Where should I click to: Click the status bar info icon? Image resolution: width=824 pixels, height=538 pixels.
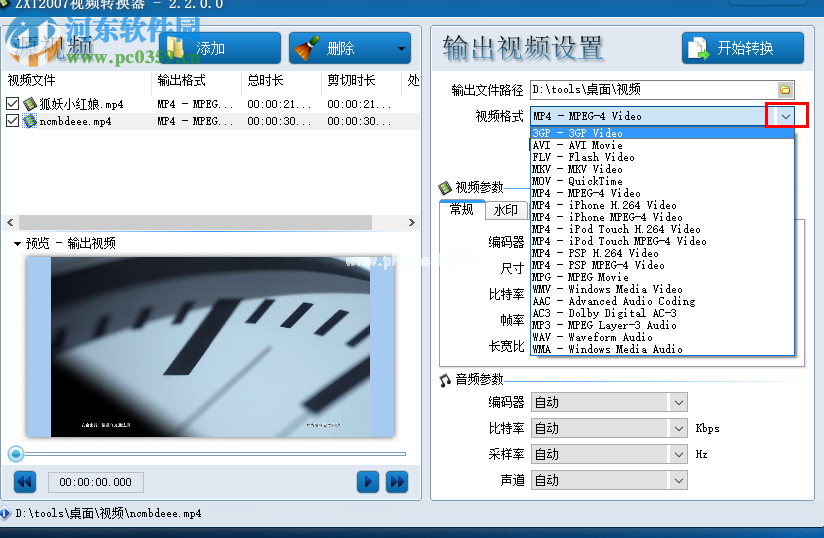click(5, 513)
